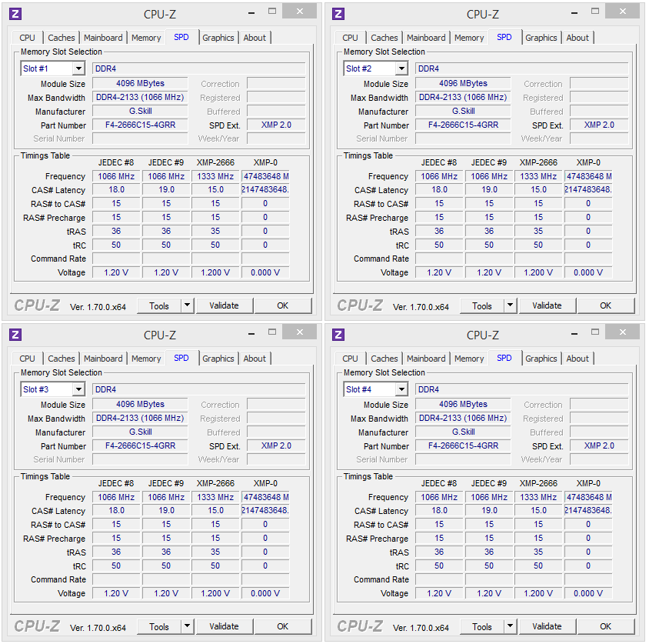Click OK in Slot #3 window

(283, 626)
